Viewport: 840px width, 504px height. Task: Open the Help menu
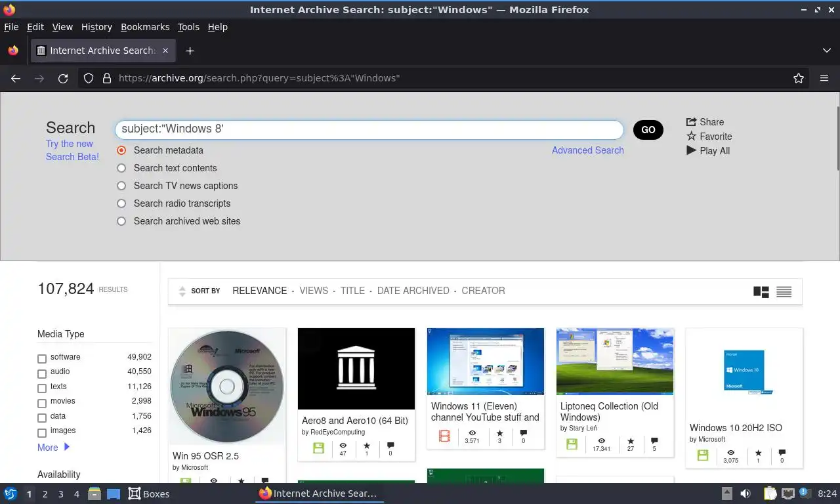[218, 27]
